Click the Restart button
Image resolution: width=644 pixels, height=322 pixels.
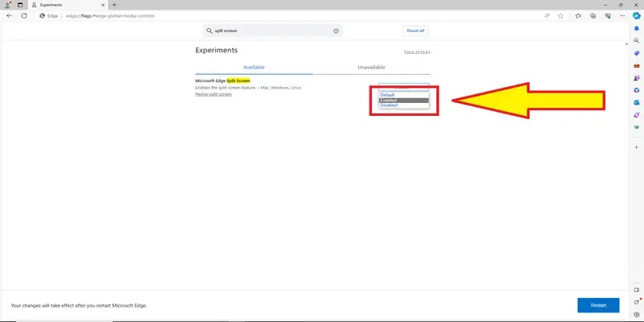click(598, 305)
